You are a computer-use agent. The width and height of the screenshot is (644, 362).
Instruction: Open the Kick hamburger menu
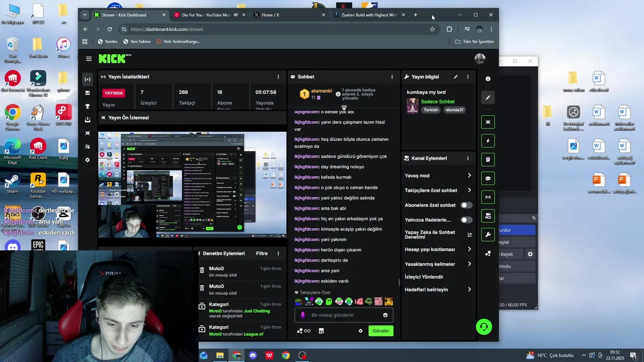coord(89,59)
